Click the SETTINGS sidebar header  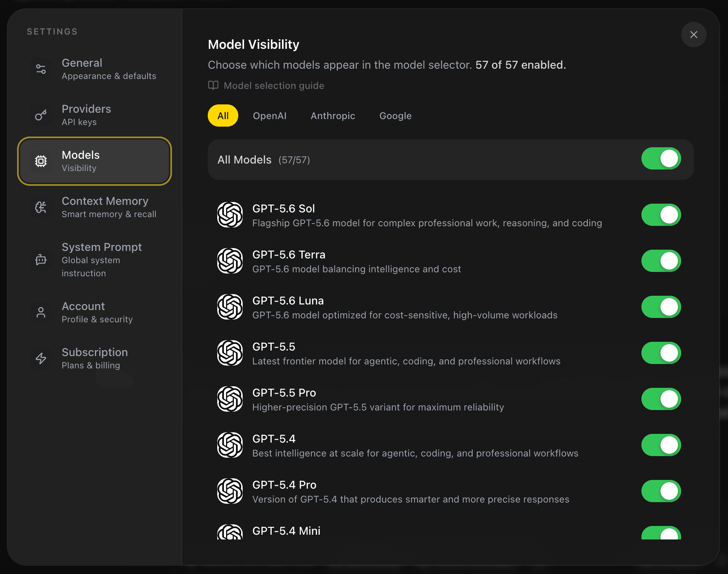52,31
